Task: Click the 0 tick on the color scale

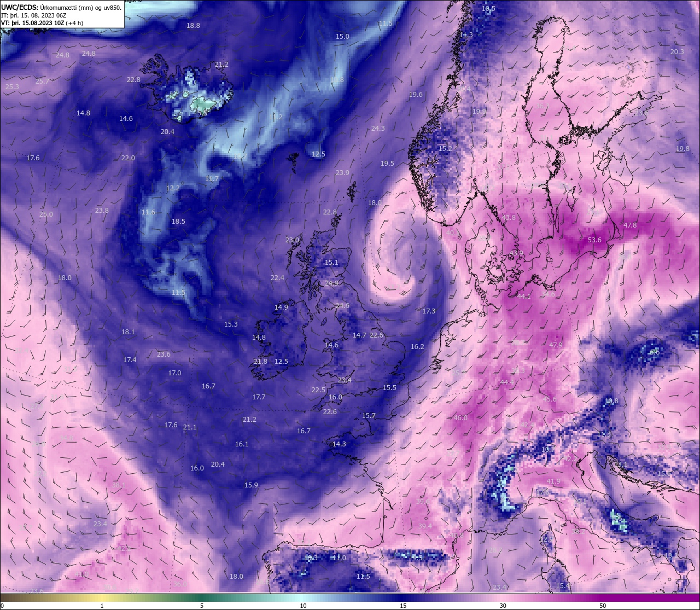Action: (x=2, y=606)
